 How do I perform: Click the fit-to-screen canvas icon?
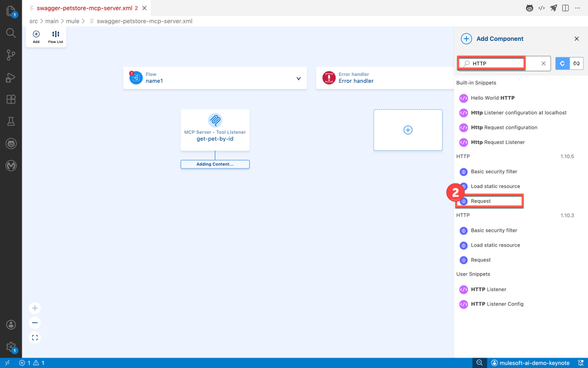(35, 338)
